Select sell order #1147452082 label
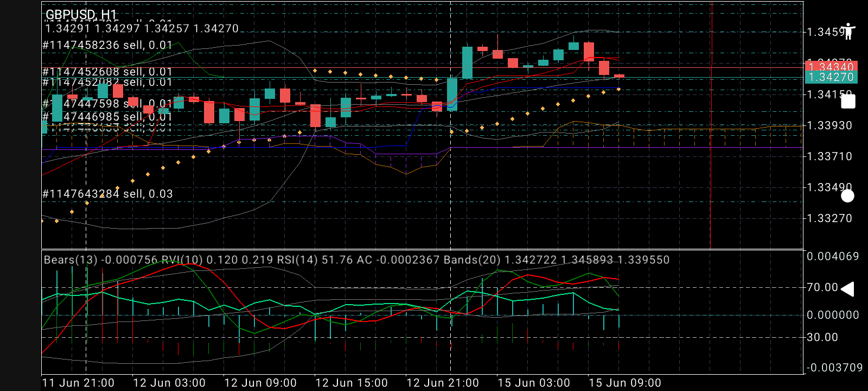Viewport: 868px width, 391px height. pyautogui.click(x=107, y=82)
